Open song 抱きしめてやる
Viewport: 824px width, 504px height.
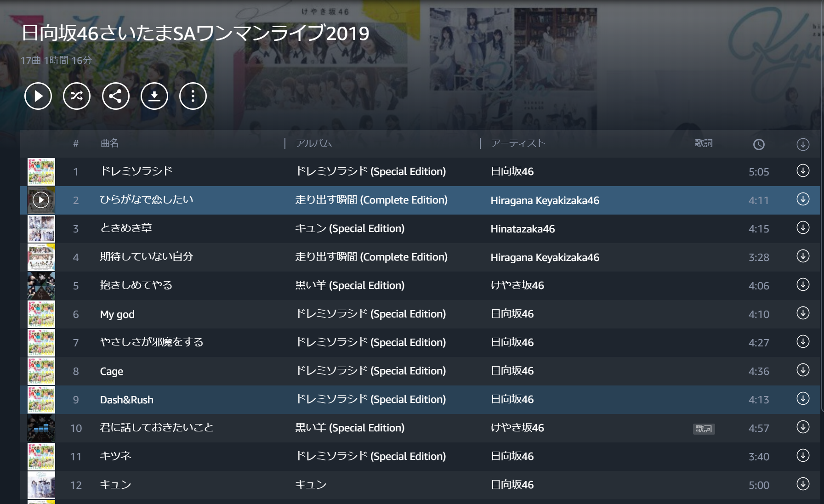(136, 285)
